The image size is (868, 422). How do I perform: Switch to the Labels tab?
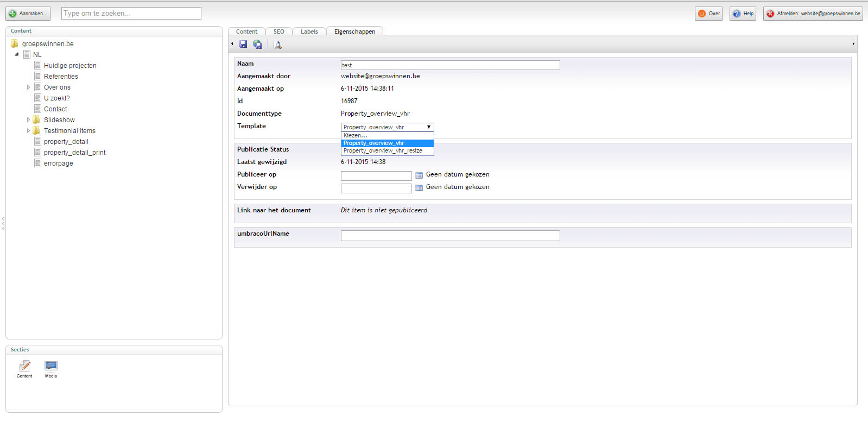(309, 32)
